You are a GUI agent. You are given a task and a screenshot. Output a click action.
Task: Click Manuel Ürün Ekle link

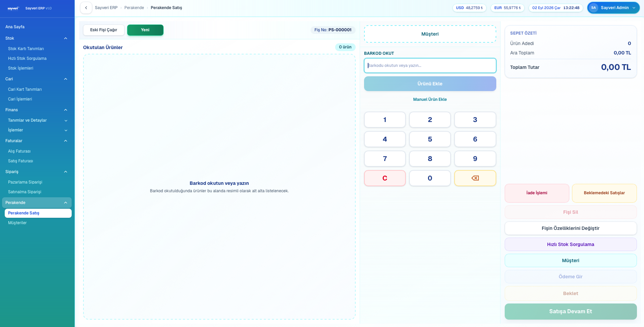click(430, 99)
